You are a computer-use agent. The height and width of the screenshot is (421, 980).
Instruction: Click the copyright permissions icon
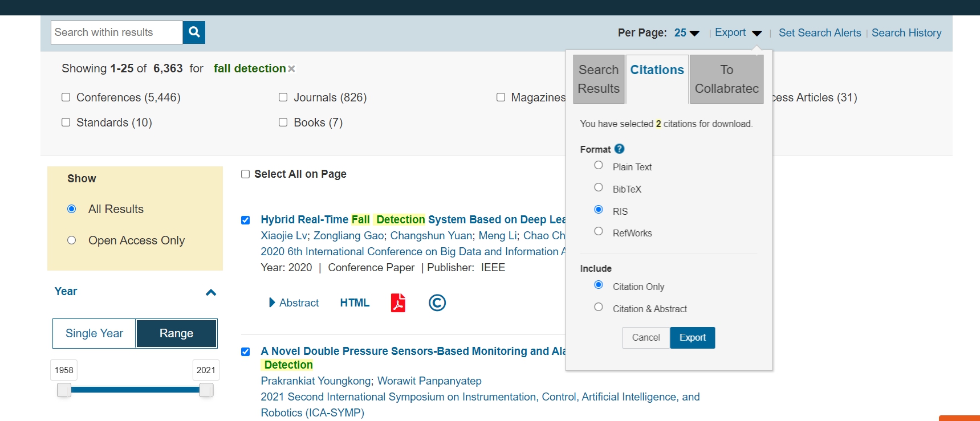click(437, 303)
